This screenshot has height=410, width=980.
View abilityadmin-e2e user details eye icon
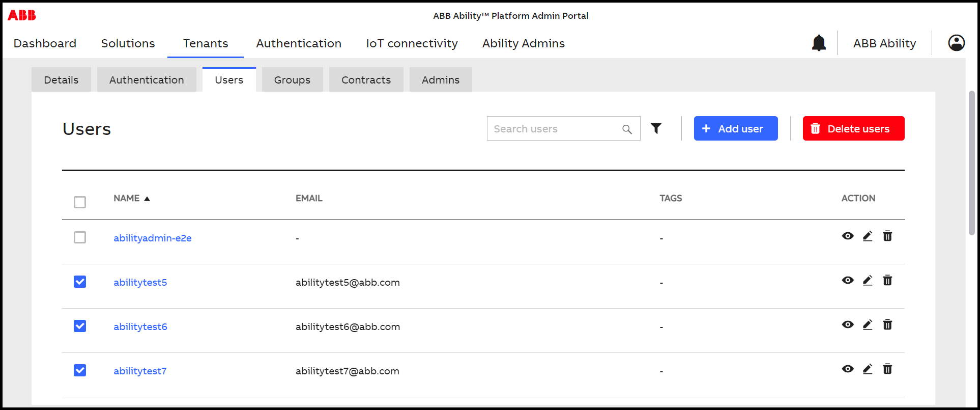(x=848, y=236)
